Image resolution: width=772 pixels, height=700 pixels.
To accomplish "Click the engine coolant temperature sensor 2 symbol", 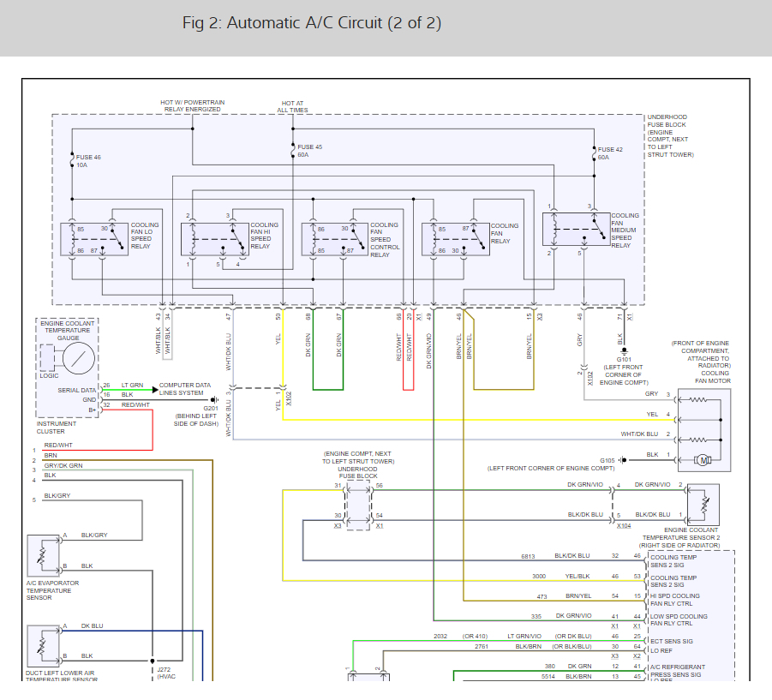I will click(x=703, y=505).
